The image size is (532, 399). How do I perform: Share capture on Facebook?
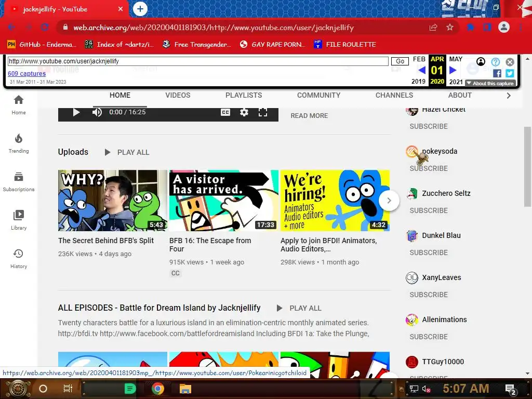click(x=497, y=73)
